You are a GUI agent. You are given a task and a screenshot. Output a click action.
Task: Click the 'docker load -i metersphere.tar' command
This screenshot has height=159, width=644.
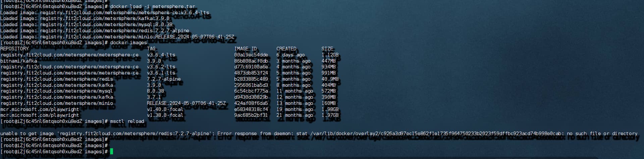(153, 6)
